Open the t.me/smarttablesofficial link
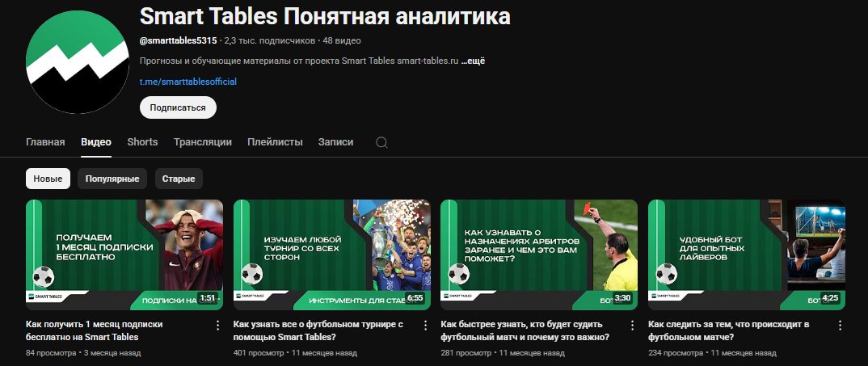This screenshot has width=868, height=366. pyautogui.click(x=188, y=82)
